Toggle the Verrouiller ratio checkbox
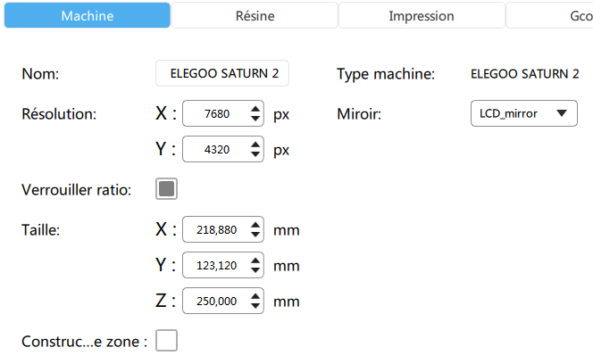This screenshot has height=364, width=593. coord(167,189)
